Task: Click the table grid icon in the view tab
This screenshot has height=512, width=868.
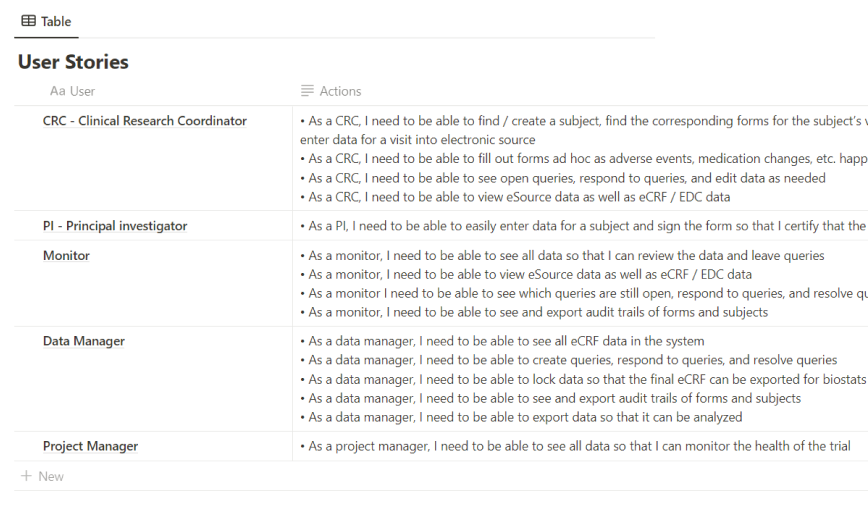Action: click(28, 21)
